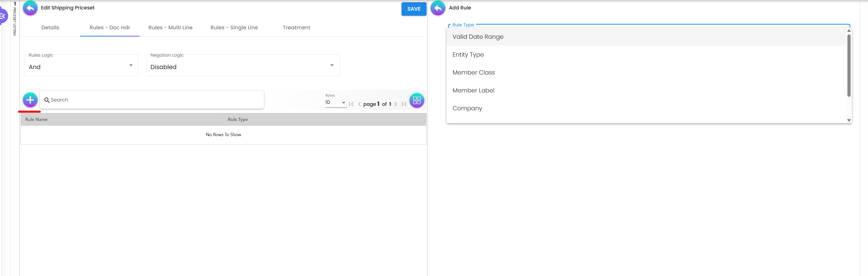Click the back arrow on Edit Shipping Priceset
The width and height of the screenshot is (868, 276).
[x=30, y=8]
